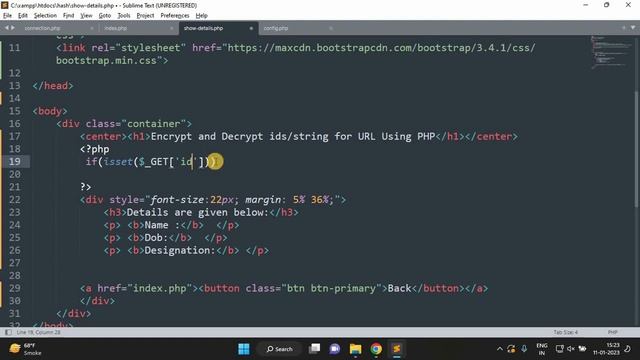Click the microphone tray icon
Viewport: 640px width, 360px height.
pos(524,349)
